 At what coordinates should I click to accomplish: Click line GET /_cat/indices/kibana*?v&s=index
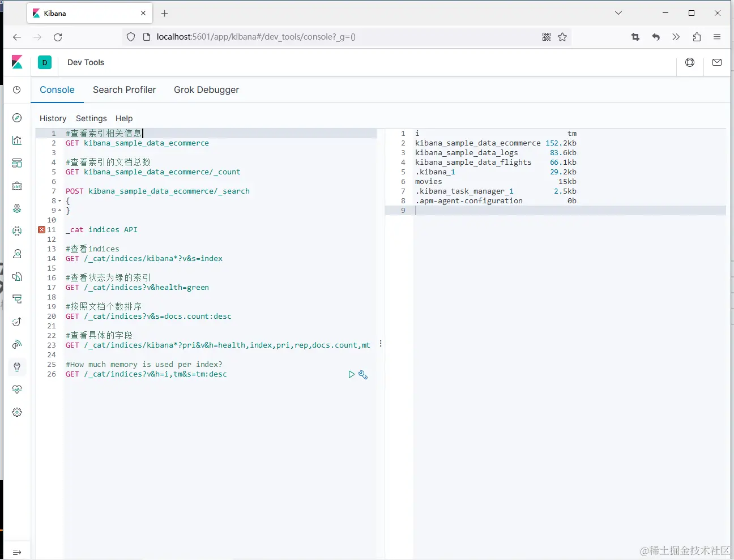coord(144,259)
